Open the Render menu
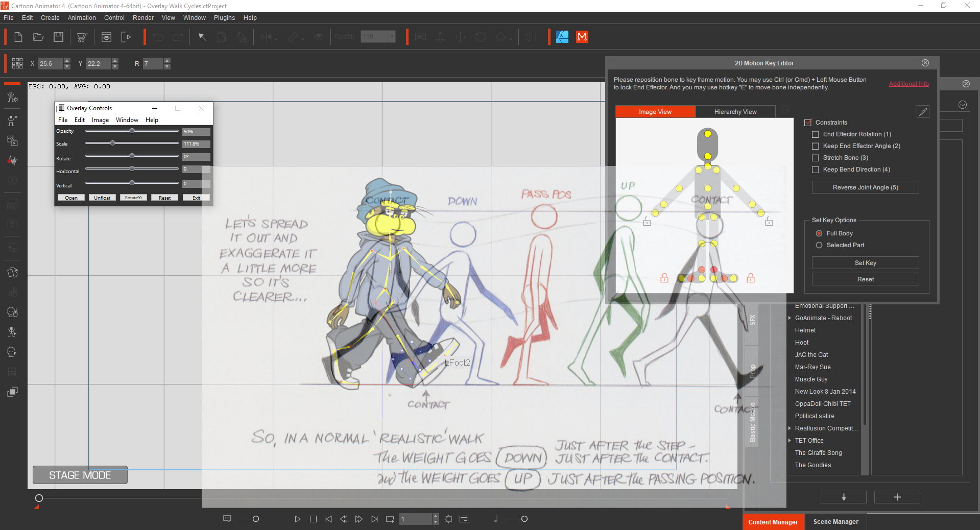Viewport: 980px width, 530px height. click(x=143, y=17)
